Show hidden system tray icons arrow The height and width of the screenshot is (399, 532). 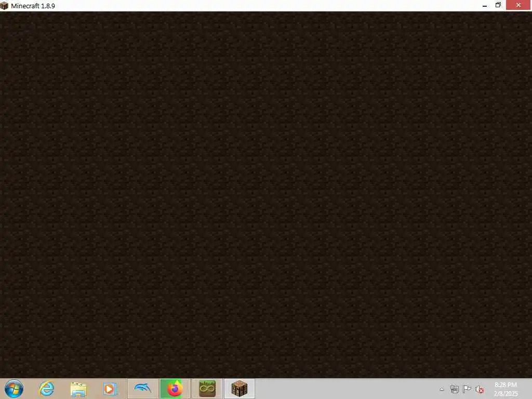(x=442, y=389)
